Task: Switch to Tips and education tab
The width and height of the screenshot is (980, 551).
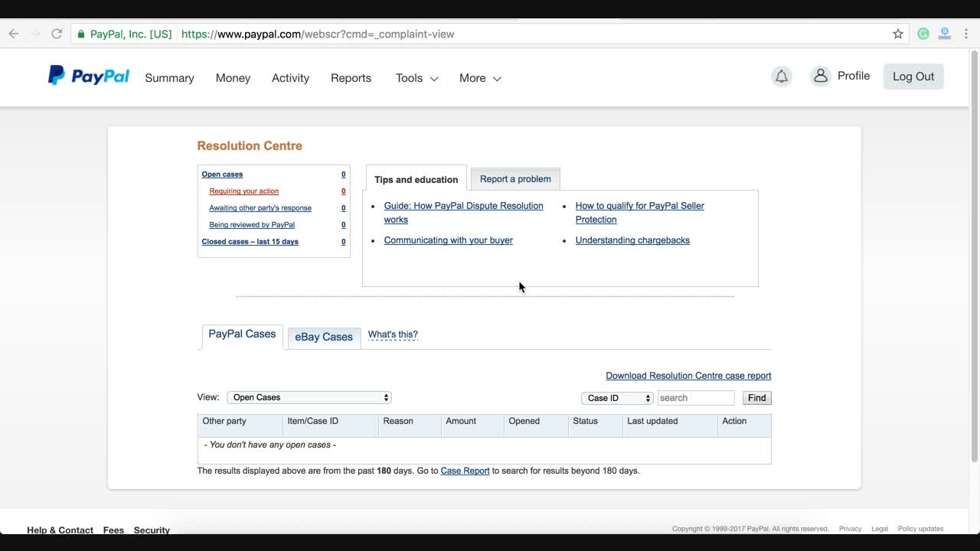Action: tap(416, 179)
